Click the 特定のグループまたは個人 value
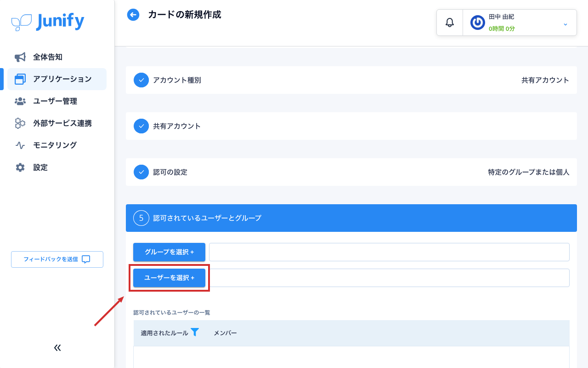Viewport: 588px width, 368px height. point(529,172)
